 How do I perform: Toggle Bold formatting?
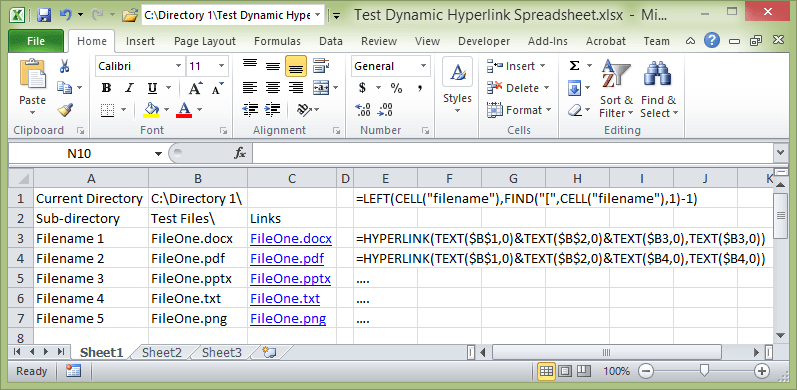[106, 88]
